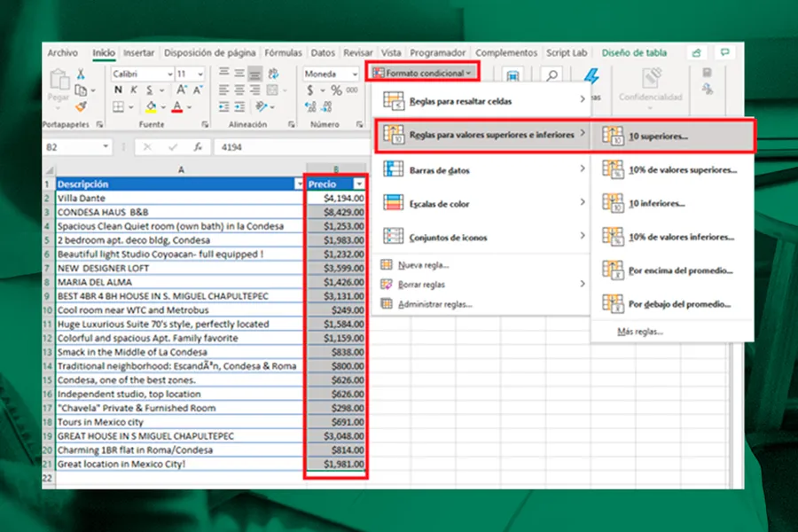Click the increase indent icon
Viewport: 798px width, 532px height.
[x=239, y=107]
